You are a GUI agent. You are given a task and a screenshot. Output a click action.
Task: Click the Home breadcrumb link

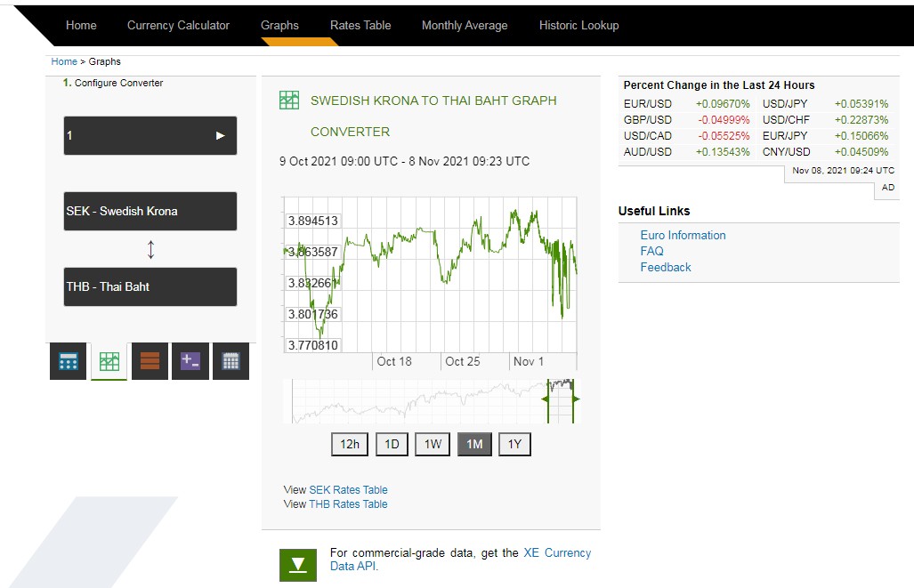click(x=64, y=61)
